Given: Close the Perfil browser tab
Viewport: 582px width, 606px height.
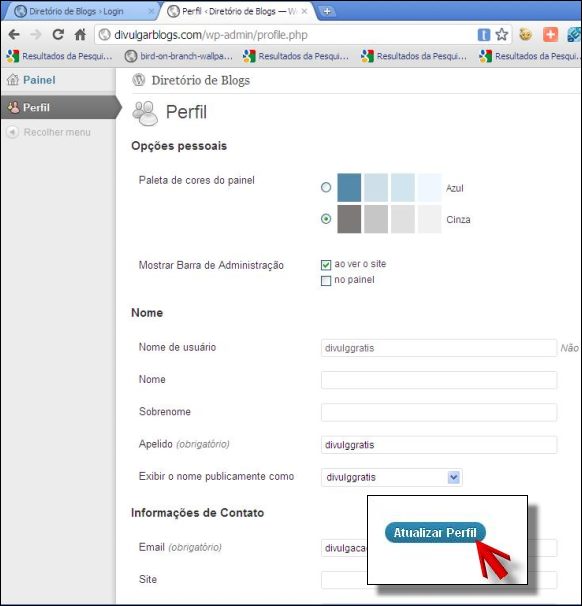Looking at the screenshot, I should click(305, 12).
